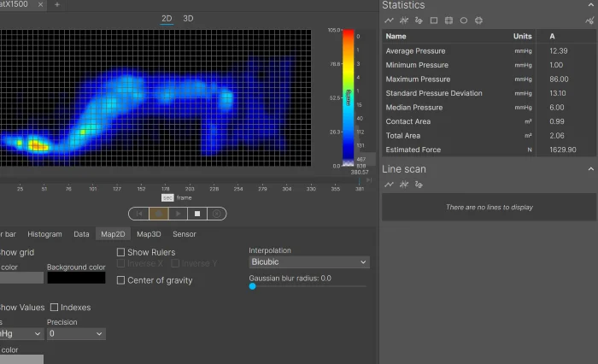This screenshot has height=364, width=598.
Task: Switch to the Map3D tab
Action: click(149, 234)
